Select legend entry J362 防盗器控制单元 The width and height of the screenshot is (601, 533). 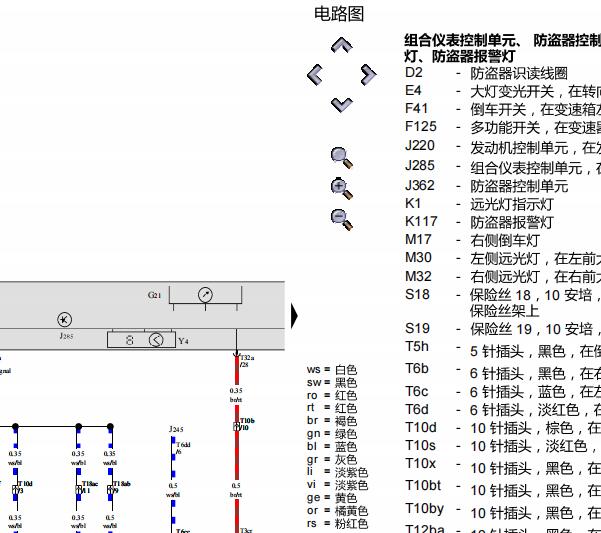(486, 186)
